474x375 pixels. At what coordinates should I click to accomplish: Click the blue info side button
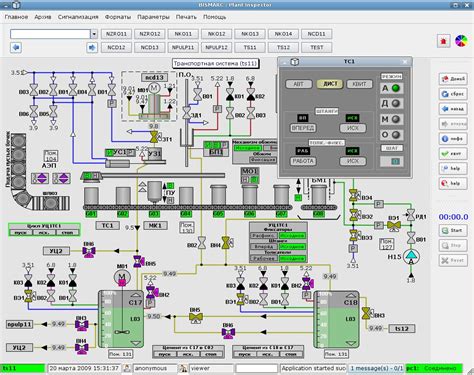[453, 139]
